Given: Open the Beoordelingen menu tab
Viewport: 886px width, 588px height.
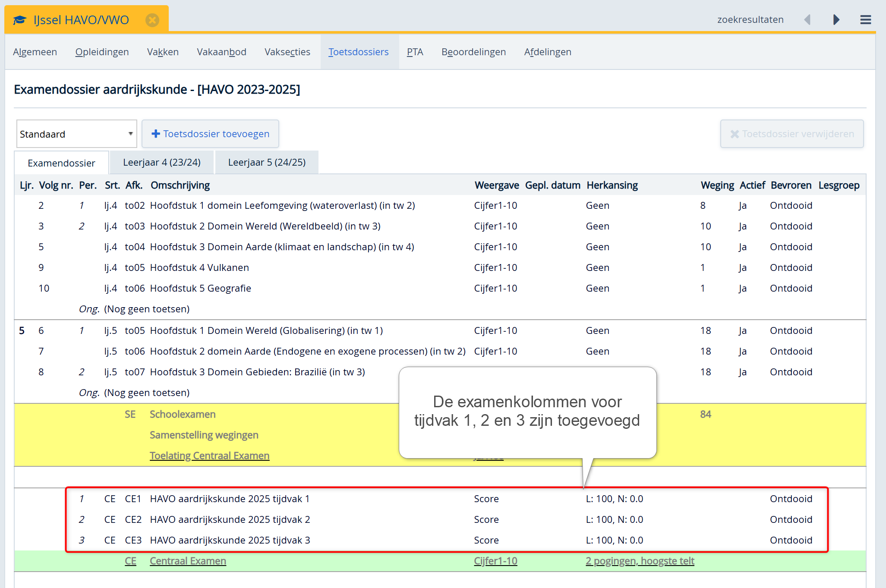Looking at the screenshot, I should click(473, 52).
